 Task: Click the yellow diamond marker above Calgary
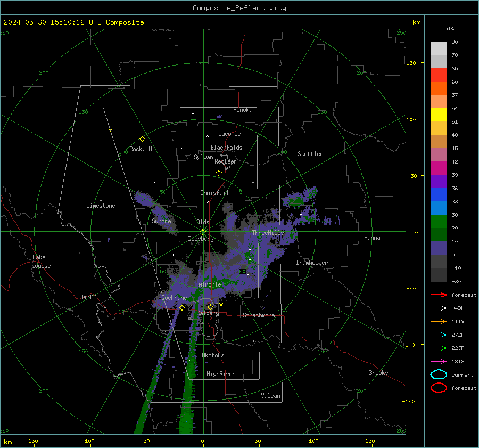[210, 307]
